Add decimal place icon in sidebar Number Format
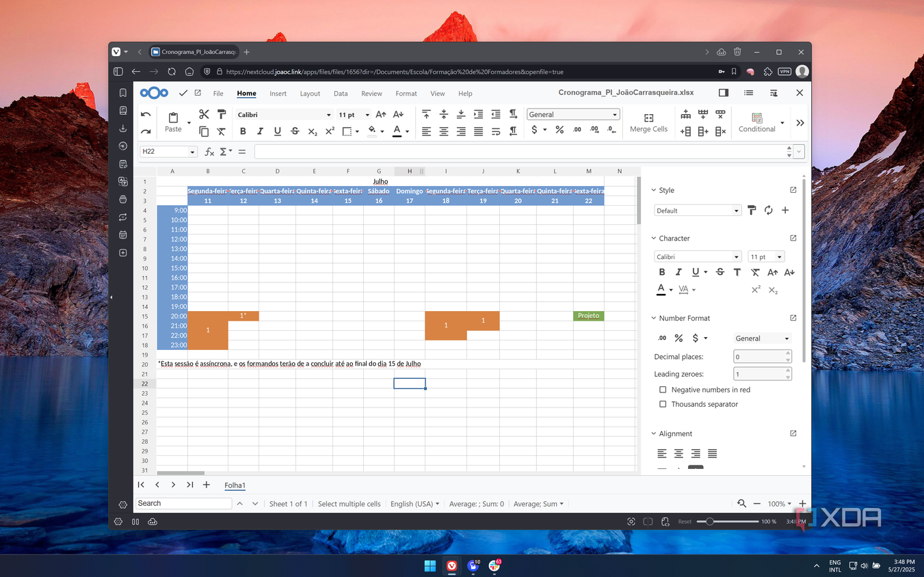This screenshot has width=924, height=577. [662, 338]
